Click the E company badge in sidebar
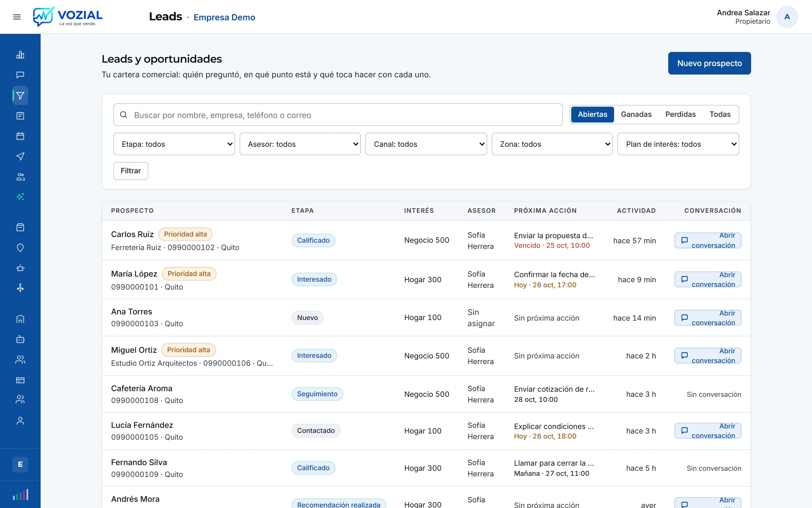The width and height of the screenshot is (812, 508). coord(20,464)
